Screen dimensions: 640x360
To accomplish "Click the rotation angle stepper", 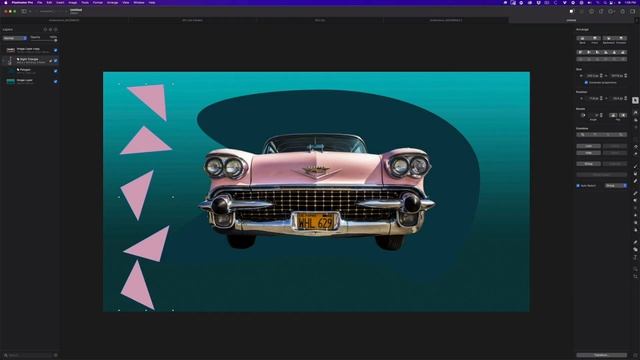I will coord(601,115).
